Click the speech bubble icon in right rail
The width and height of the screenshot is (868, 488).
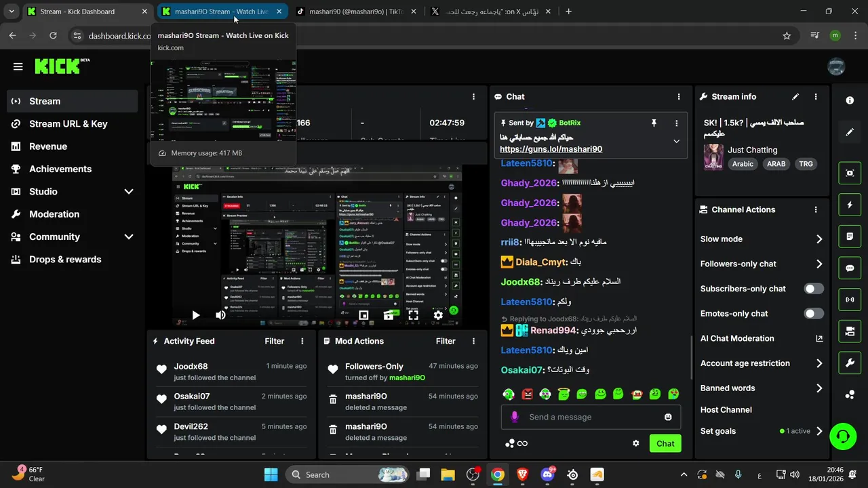tap(850, 268)
